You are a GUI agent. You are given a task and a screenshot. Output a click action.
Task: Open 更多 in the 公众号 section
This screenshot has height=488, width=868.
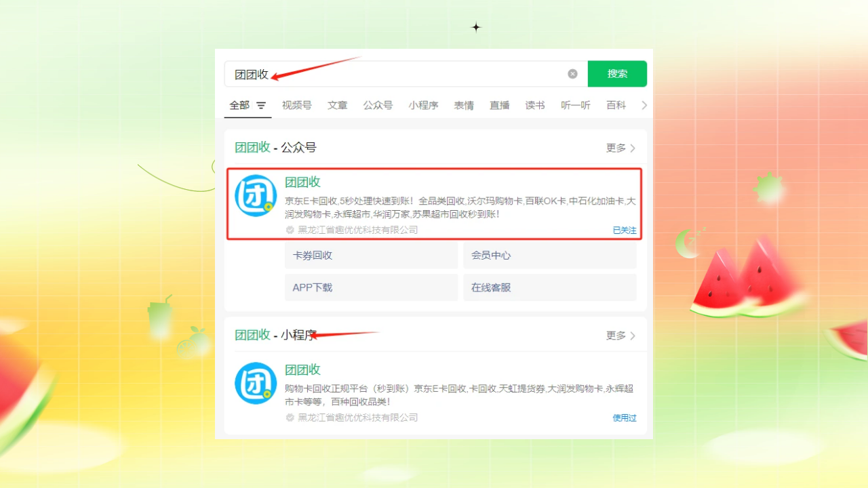pyautogui.click(x=620, y=148)
